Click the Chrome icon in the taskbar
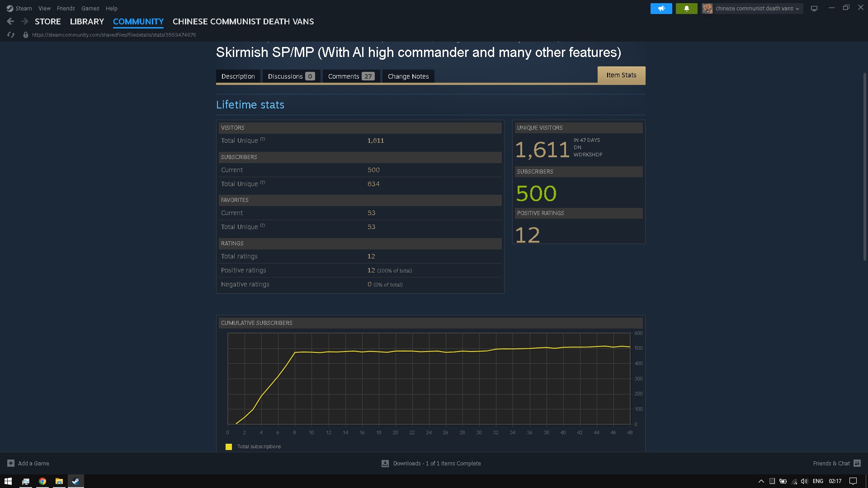 42,481
